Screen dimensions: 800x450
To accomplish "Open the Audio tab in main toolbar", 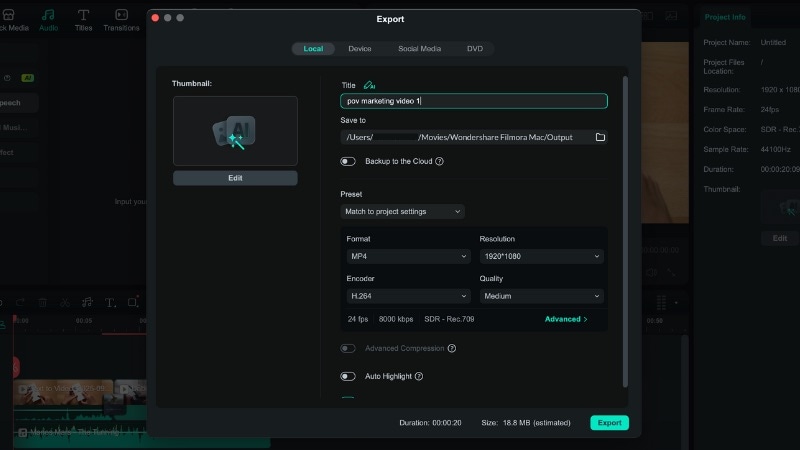I will pos(48,20).
